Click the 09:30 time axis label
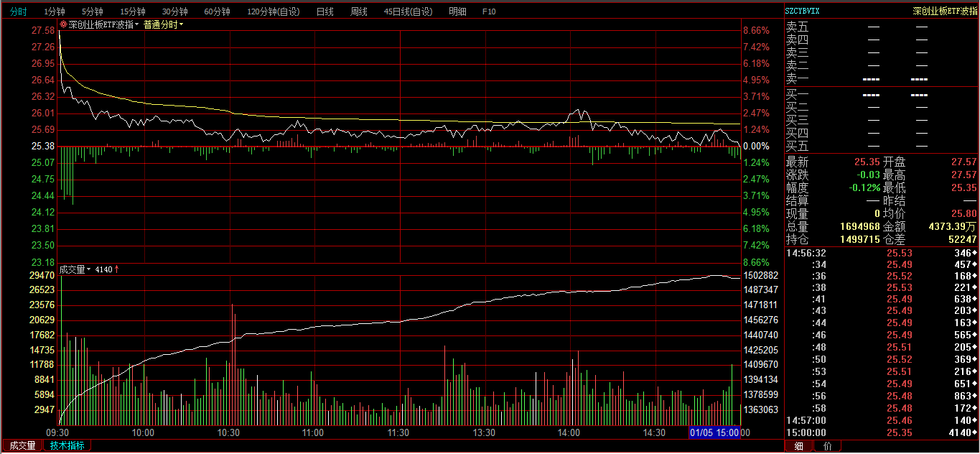 [57, 433]
